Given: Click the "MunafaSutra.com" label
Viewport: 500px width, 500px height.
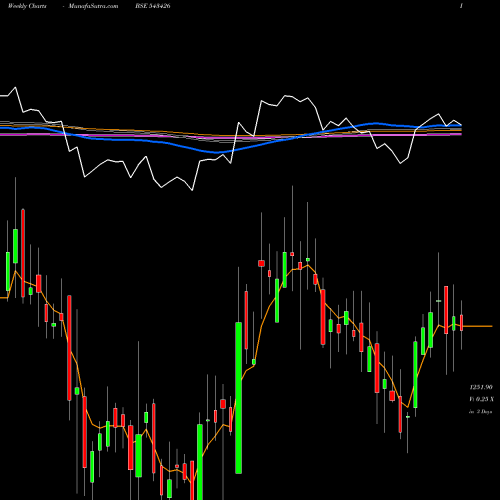Looking at the screenshot, I should [x=93, y=6].
